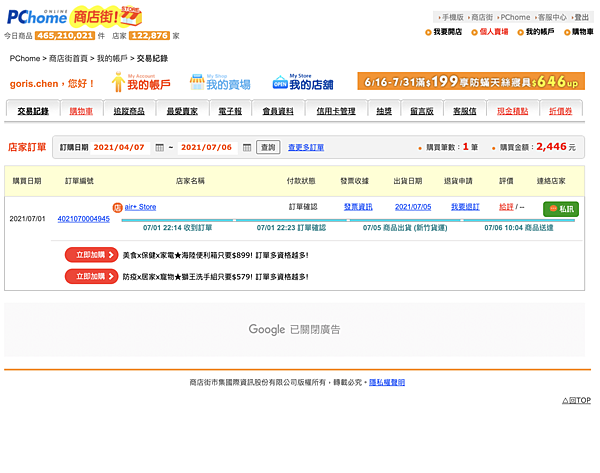
Task: Click the 我的帳戶 breadcrumb
Action: point(112,59)
